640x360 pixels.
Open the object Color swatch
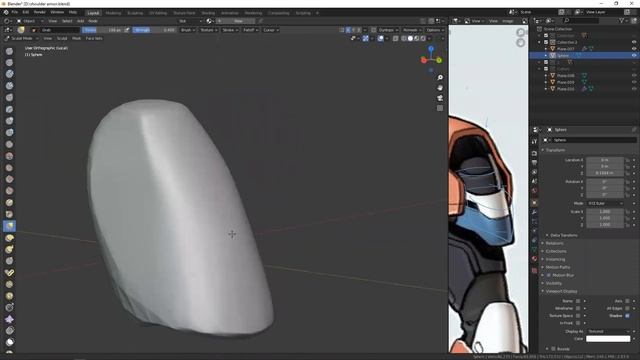608,339
